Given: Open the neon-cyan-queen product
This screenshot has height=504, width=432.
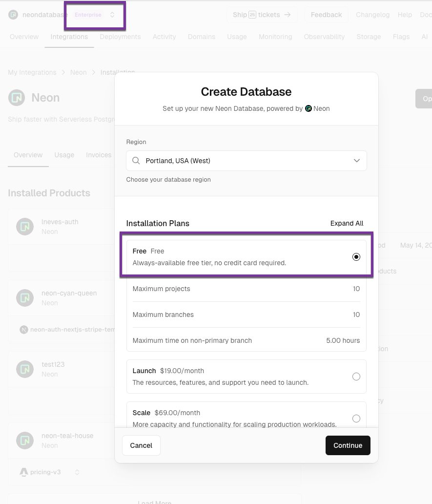Looking at the screenshot, I should [x=69, y=293].
